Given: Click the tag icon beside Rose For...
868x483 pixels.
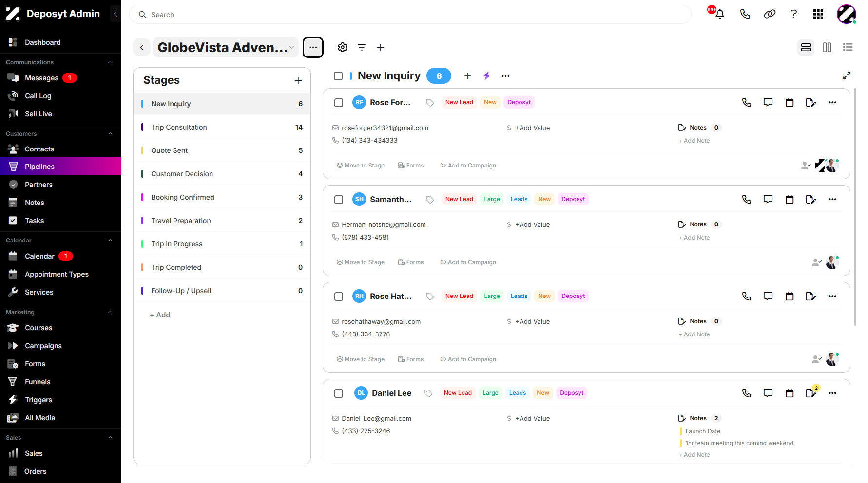Looking at the screenshot, I should [x=430, y=102].
